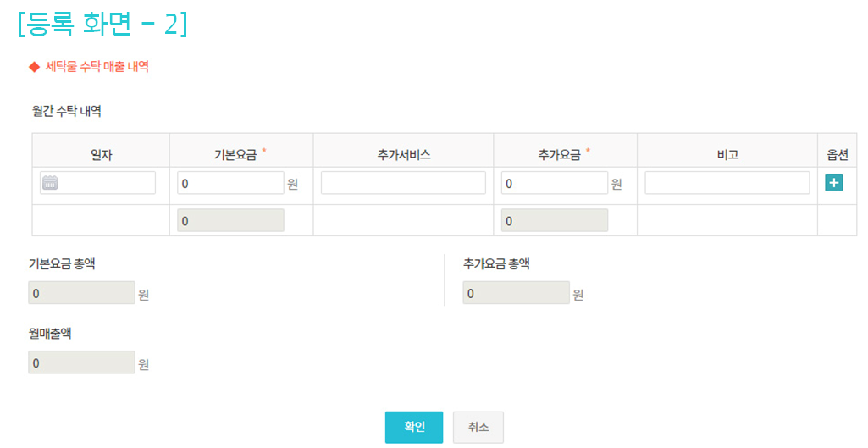Click the 일자 date input field
Screen dimensions: 868x448
(x=106, y=183)
